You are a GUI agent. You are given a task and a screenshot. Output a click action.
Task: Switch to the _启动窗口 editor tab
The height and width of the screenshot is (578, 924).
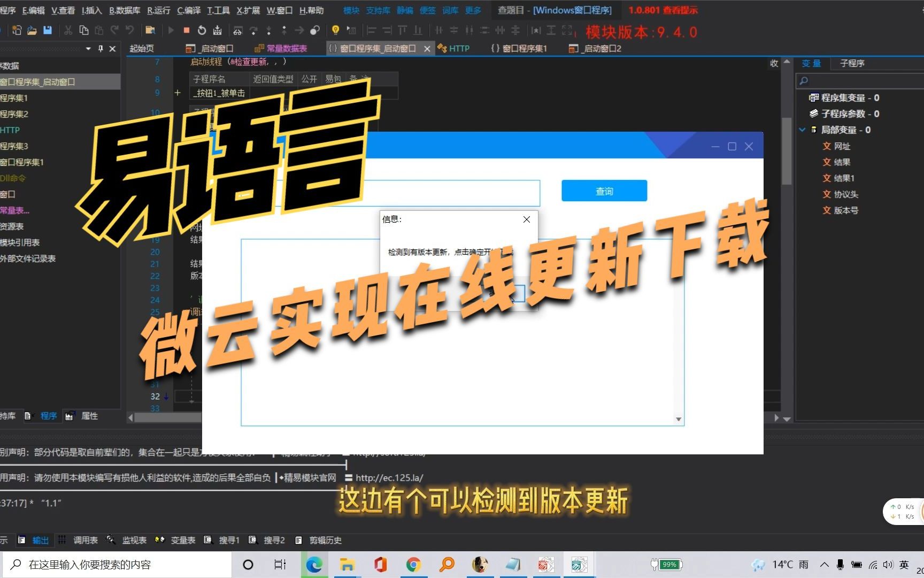(209, 48)
